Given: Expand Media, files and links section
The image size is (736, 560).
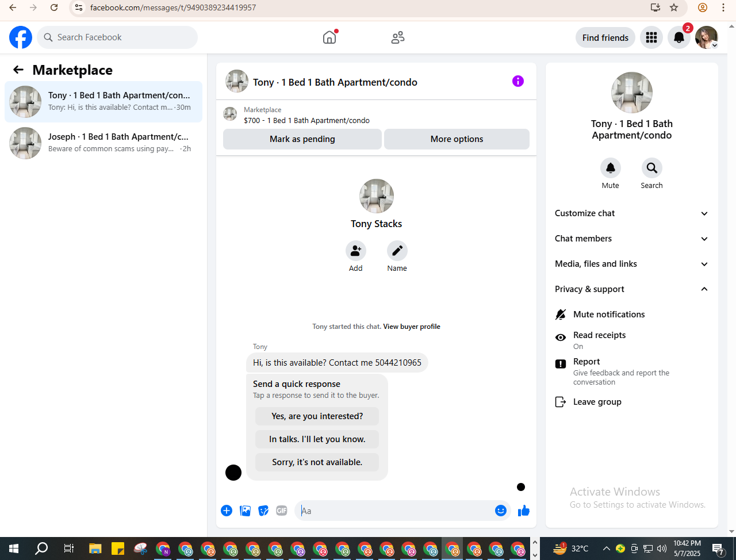Looking at the screenshot, I should [x=631, y=264].
